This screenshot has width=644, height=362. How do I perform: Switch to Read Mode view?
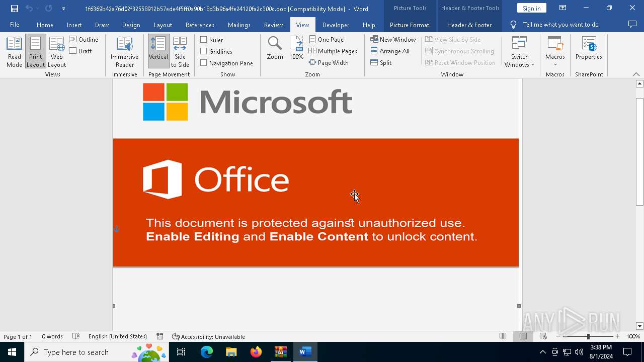point(14,52)
